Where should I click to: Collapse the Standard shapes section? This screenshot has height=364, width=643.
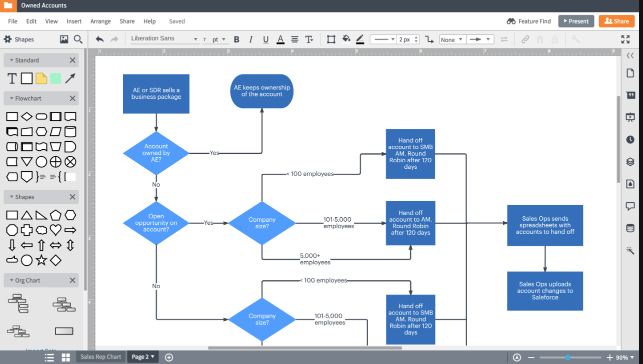click(x=12, y=60)
